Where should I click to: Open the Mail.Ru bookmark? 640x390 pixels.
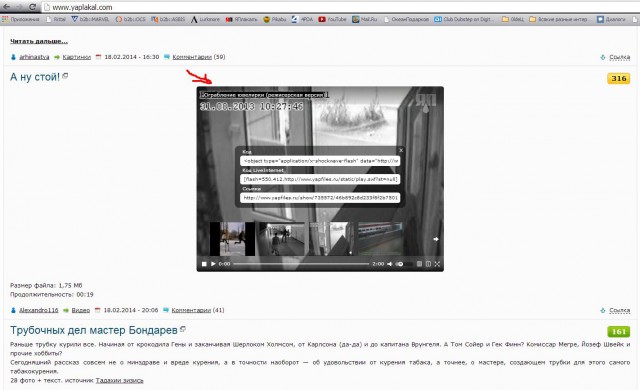pos(365,19)
